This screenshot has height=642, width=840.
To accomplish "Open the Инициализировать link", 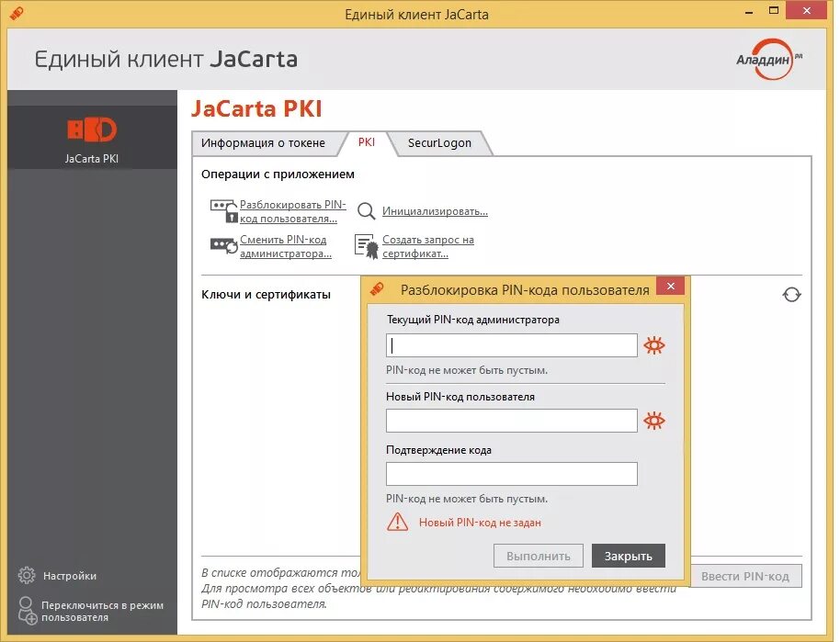I will [x=435, y=211].
